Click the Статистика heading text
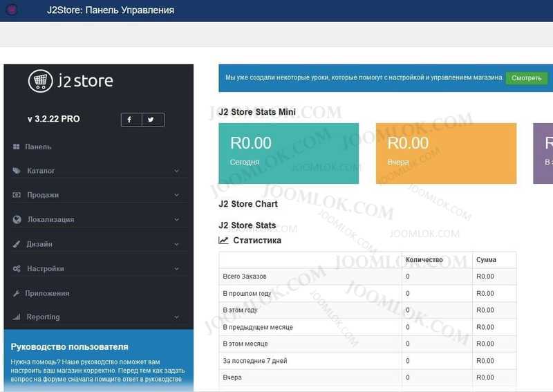This screenshot has width=553, height=392. [257, 241]
